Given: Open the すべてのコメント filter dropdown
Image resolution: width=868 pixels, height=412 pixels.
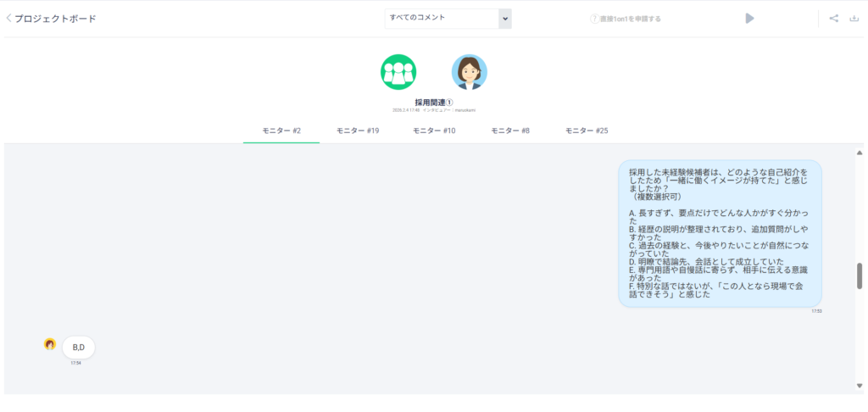Looking at the screenshot, I should [x=441, y=18].
